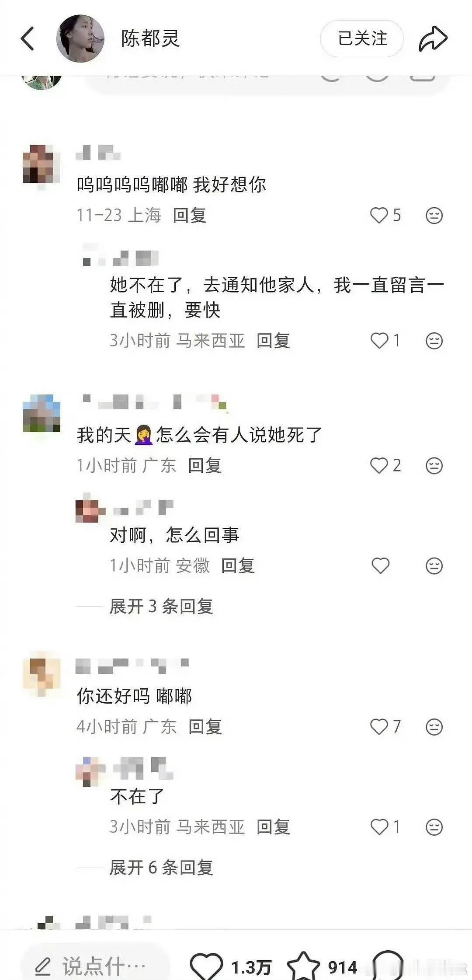Expand 展开 3 条回复
The height and width of the screenshot is (980, 472).
[161, 606]
